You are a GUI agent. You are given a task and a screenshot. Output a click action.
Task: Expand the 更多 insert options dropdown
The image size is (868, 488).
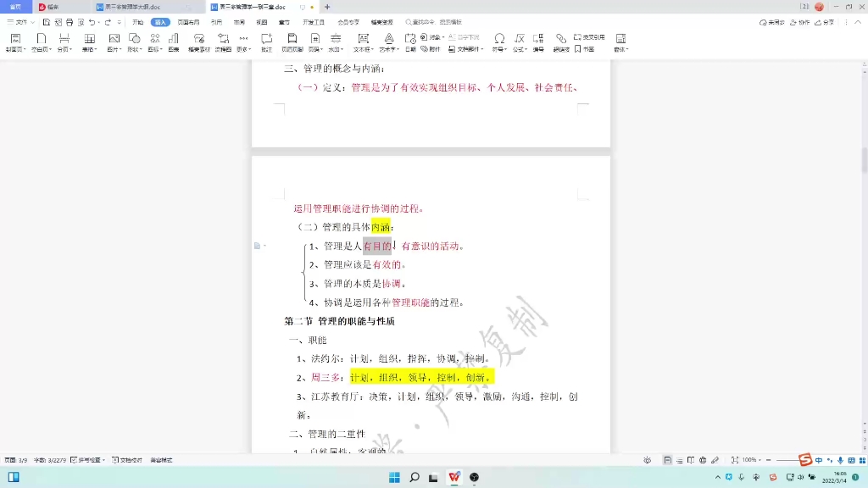(244, 47)
